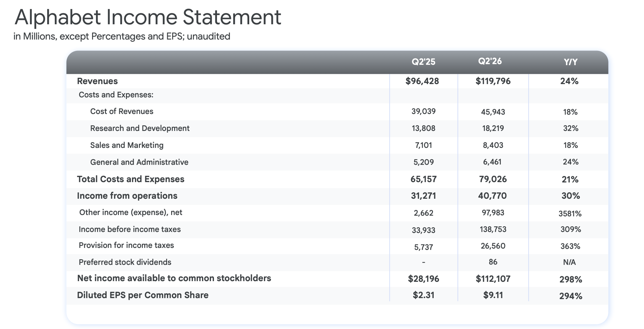Click Preferred stock dividends label
Viewport: 644px width, 329px height.
pyautogui.click(x=125, y=262)
